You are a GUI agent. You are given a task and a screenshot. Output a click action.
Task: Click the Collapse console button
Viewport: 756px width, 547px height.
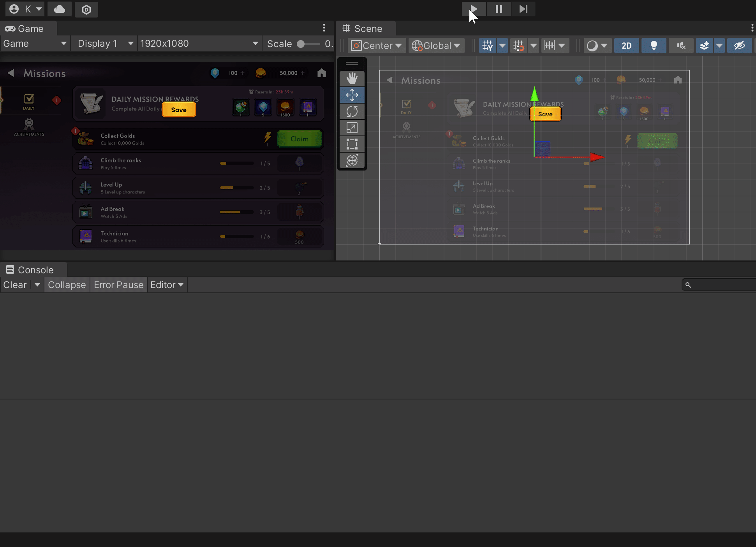pyautogui.click(x=67, y=285)
